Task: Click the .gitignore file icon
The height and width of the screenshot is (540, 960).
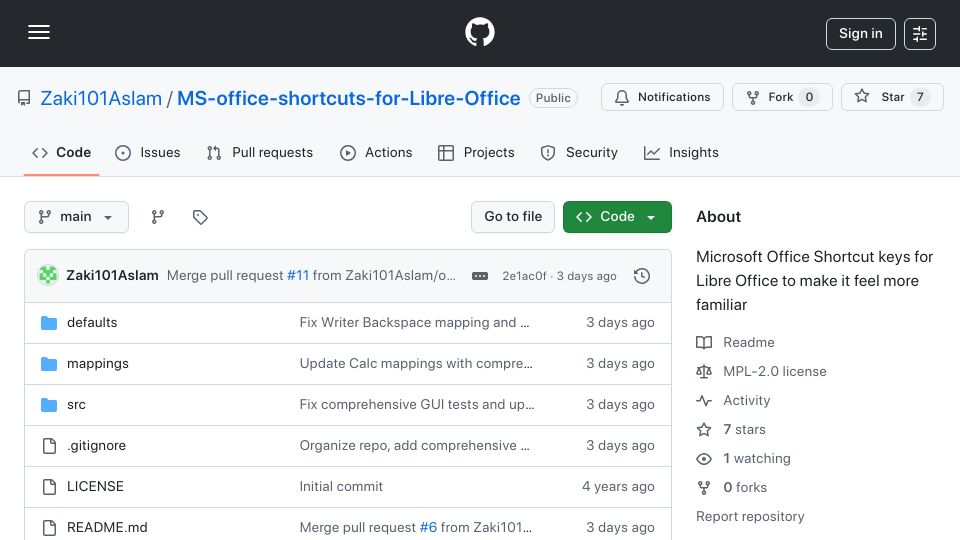Action: point(49,446)
